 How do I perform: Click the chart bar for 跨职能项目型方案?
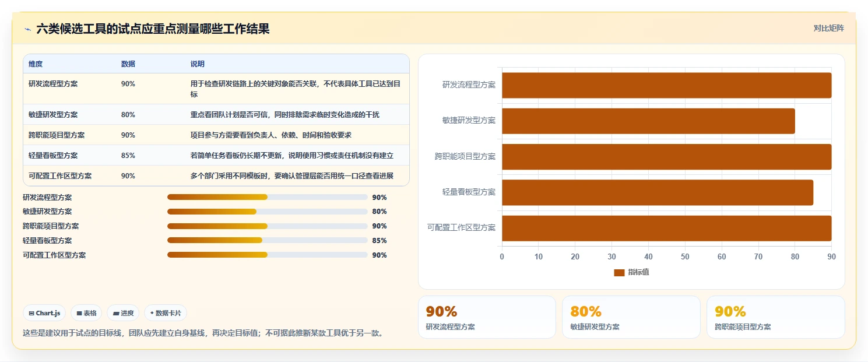click(666, 157)
